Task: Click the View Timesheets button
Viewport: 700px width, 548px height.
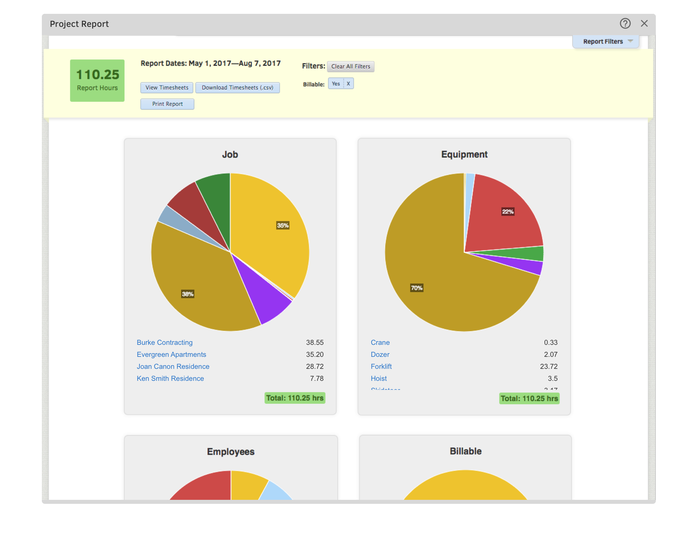Action: pyautogui.click(x=167, y=87)
